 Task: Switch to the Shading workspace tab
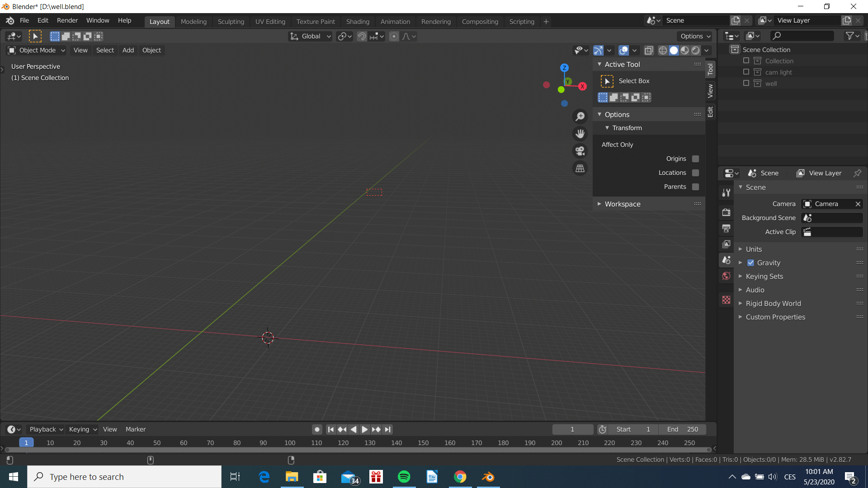click(x=358, y=21)
